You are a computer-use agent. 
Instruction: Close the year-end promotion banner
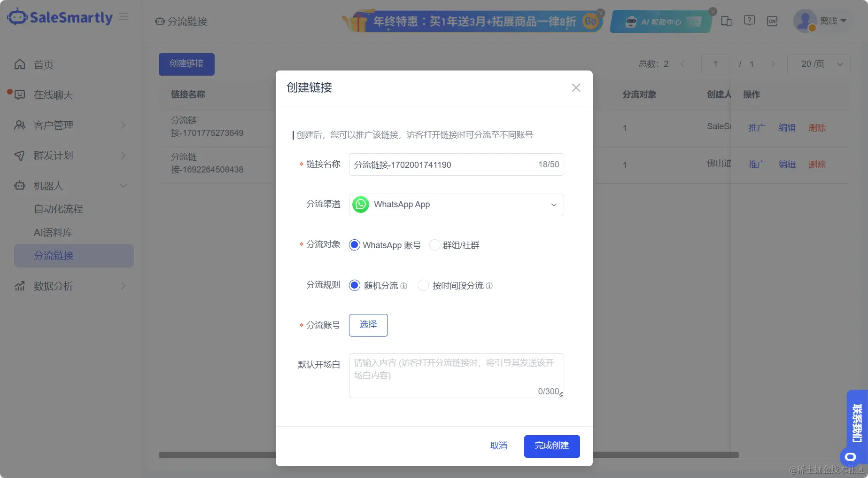pyautogui.click(x=600, y=13)
